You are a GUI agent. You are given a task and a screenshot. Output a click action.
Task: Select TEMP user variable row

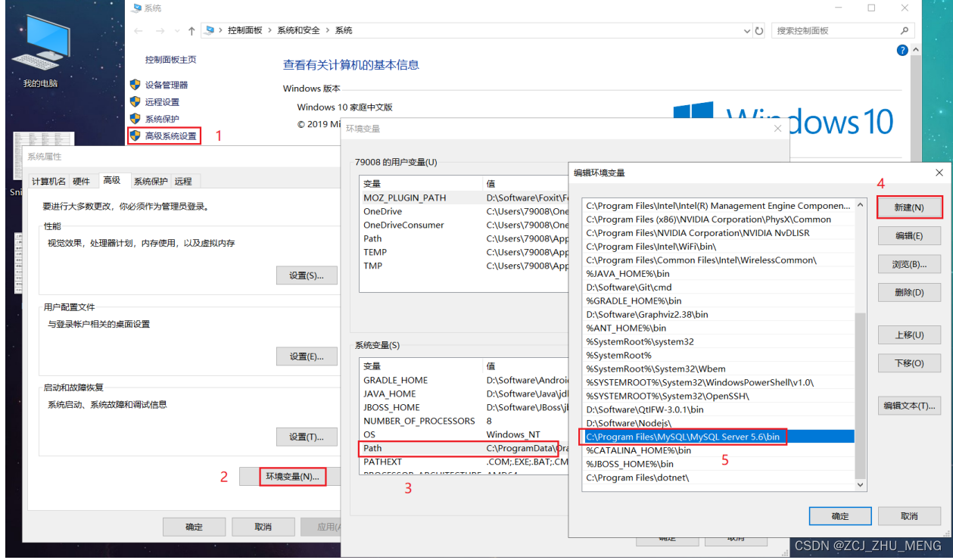click(465, 252)
